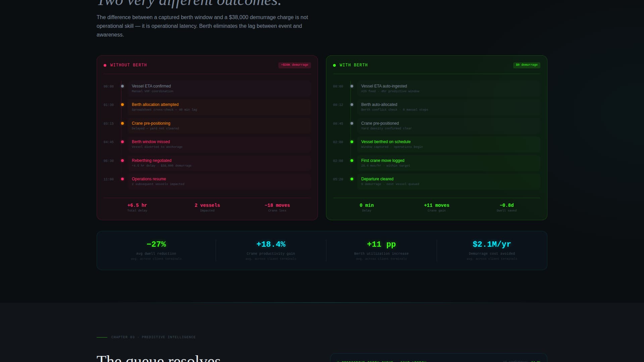
Task: Click the Demurrage cost avoided label
Action: (492, 254)
